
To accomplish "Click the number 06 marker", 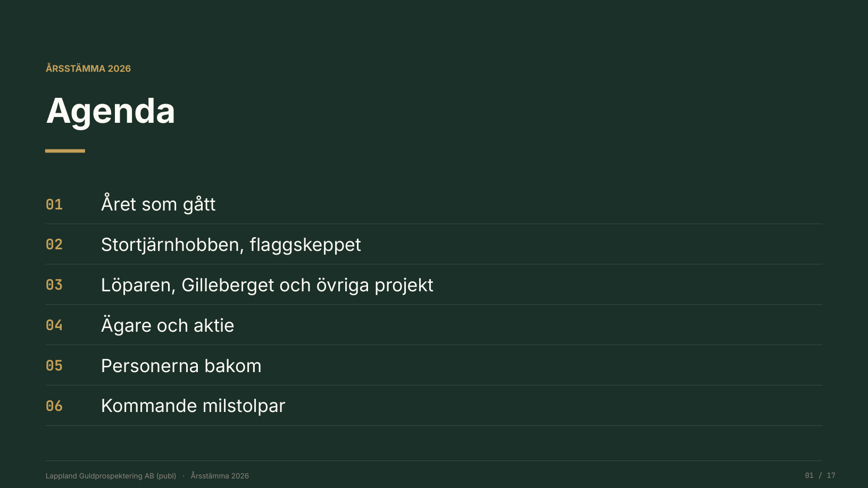I will pyautogui.click(x=54, y=406).
